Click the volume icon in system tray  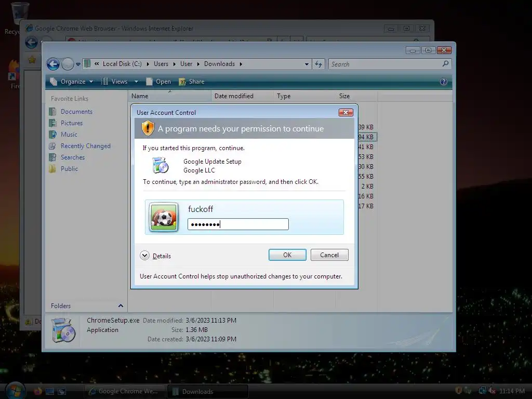491,391
